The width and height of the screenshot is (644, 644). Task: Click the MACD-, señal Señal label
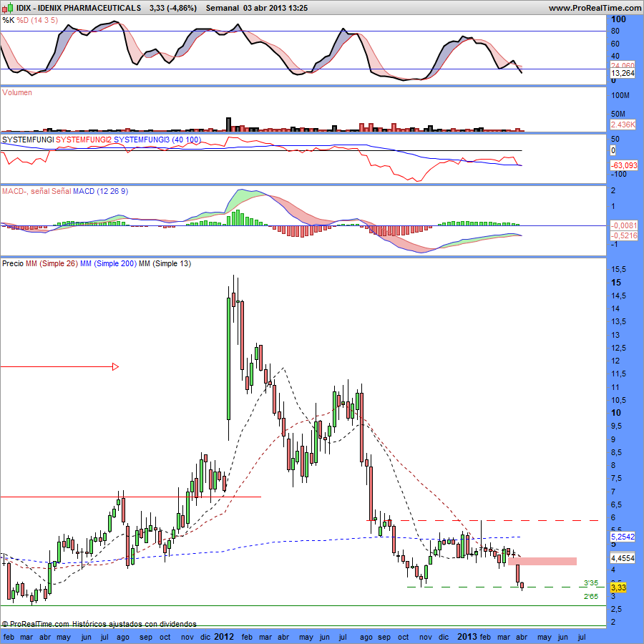pyautogui.click(x=36, y=191)
